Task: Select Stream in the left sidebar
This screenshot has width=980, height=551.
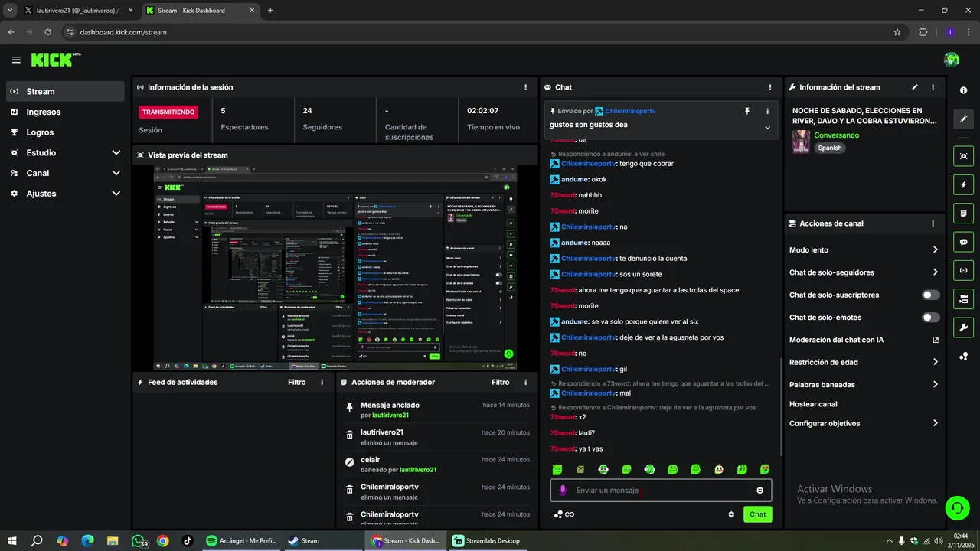Action: click(x=65, y=91)
